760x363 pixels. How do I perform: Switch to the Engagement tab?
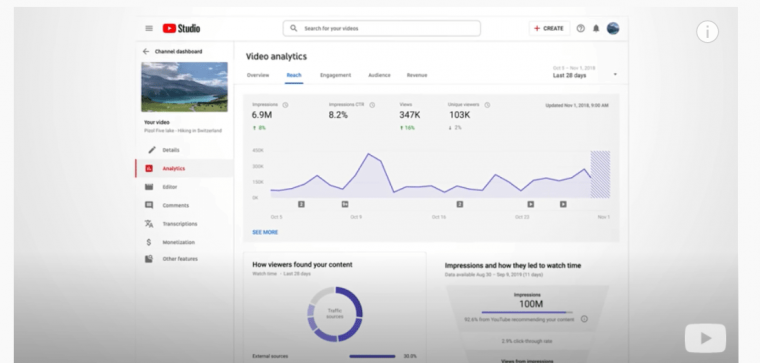pos(335,75)
